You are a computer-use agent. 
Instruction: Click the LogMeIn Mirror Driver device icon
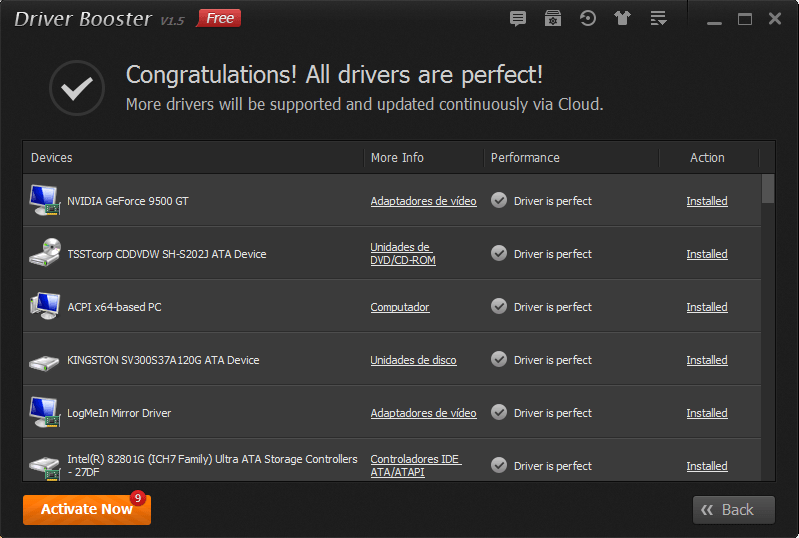coord(45,412)
